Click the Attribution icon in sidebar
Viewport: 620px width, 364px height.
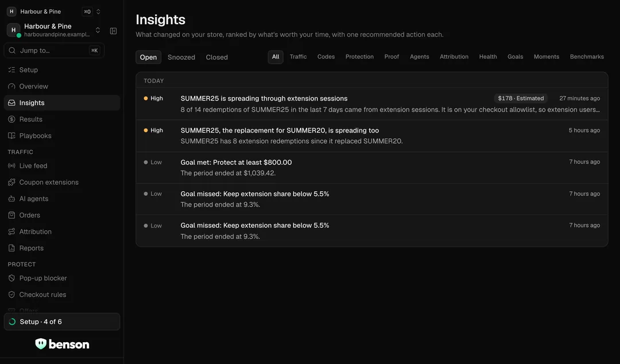[x=11, y=231]
